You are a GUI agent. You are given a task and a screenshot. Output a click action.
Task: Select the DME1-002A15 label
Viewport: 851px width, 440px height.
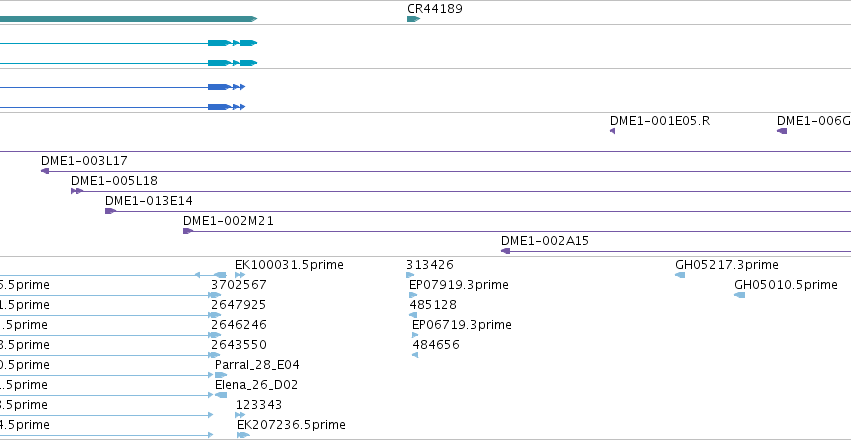[545, 241]
